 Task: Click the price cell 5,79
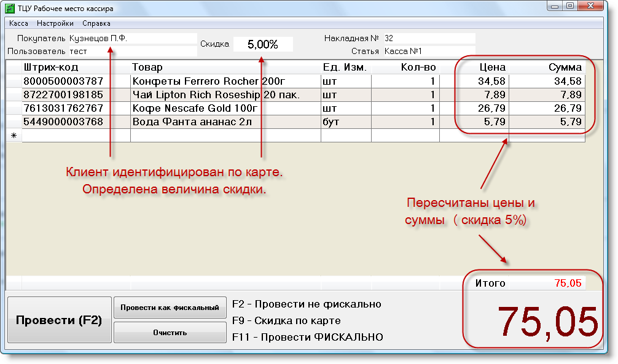pos(474,122)
